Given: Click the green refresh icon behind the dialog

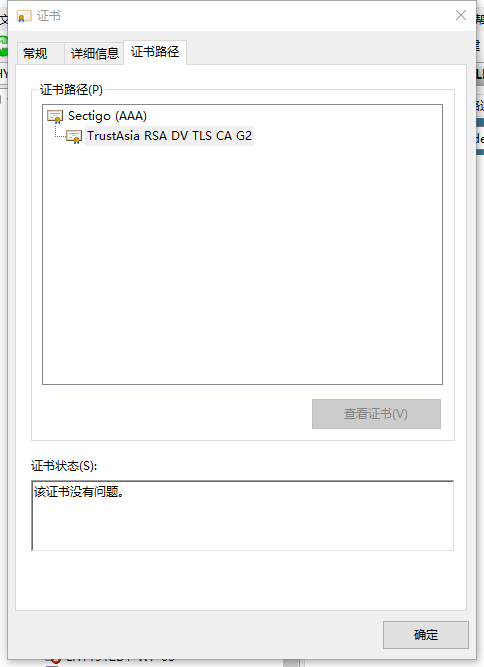Looking at the screenshot, I should [x=3, y=46].
